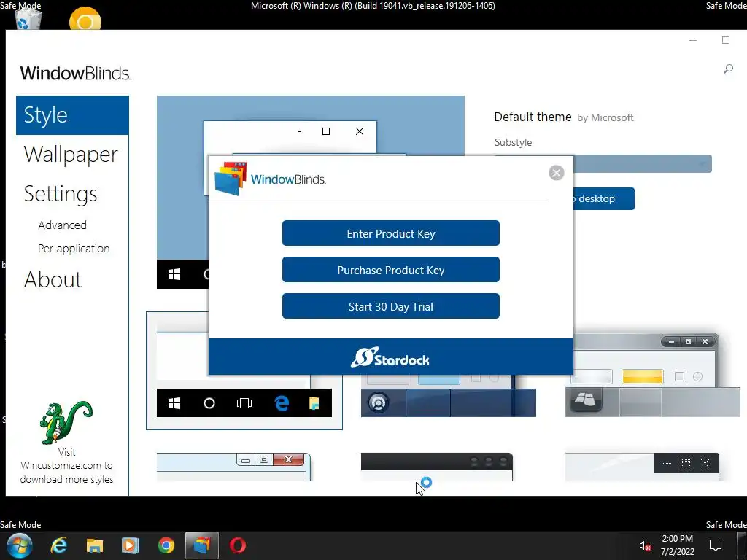
Task: Minimize the WindowBlinds main window
Action: point(693,41)
